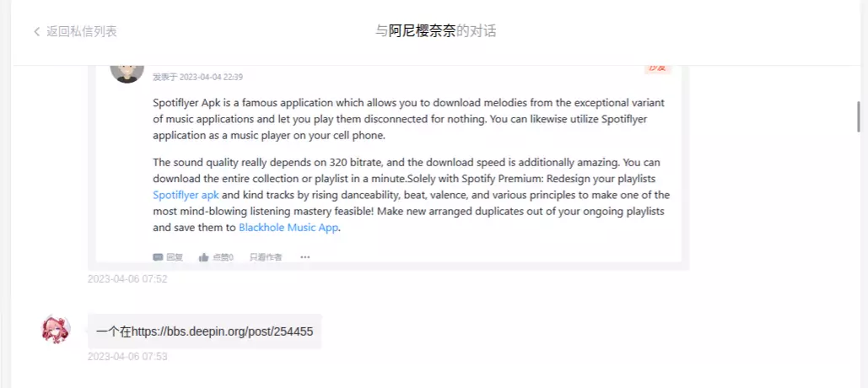This screenshot has width=868, height=388.
Task: Open the bbs.deepin.org/post/254455 URL in message
Action: (223, 331)
